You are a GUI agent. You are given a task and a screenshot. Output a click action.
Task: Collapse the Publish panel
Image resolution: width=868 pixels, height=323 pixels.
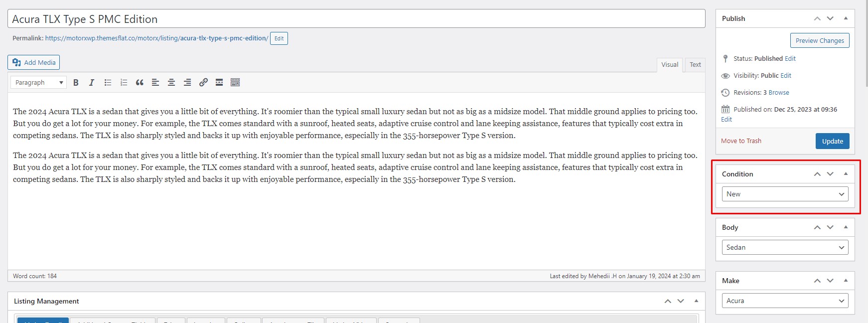tap(846, 18)
